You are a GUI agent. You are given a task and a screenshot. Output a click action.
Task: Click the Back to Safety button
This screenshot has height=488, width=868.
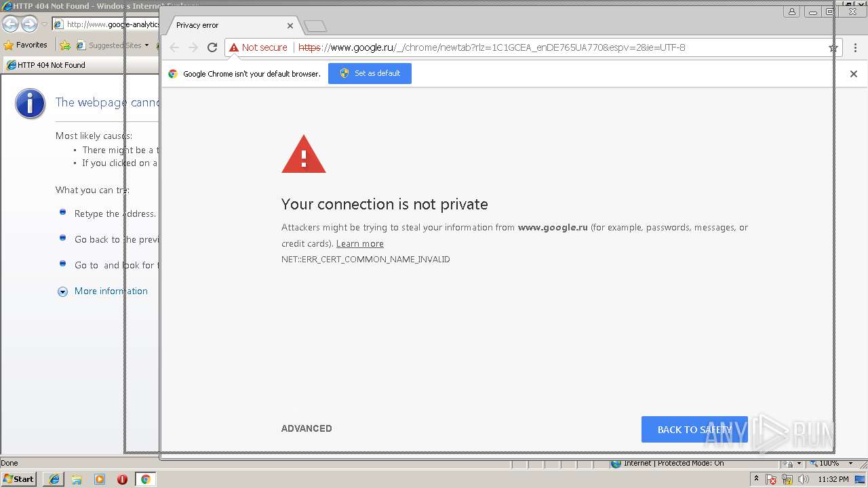[x=694, y=429]
